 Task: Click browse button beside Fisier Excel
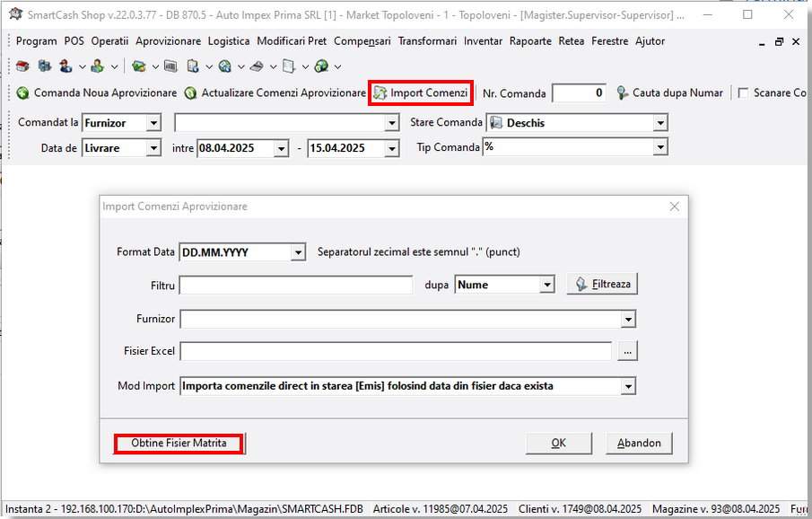coord(628,351)
